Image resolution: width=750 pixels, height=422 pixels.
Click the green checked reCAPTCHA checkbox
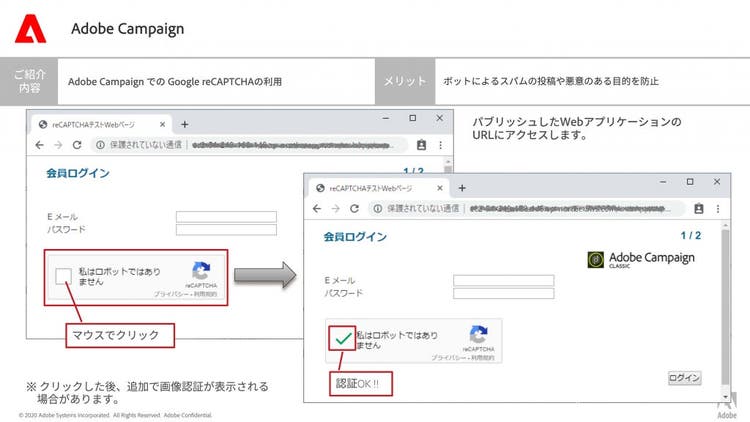click(x=343, y=339)
